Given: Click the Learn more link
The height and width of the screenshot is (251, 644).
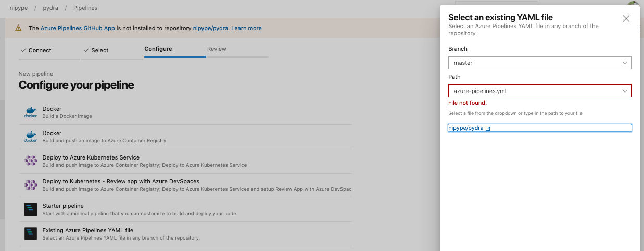Looking at the screenshot, I should pos(246,28).
